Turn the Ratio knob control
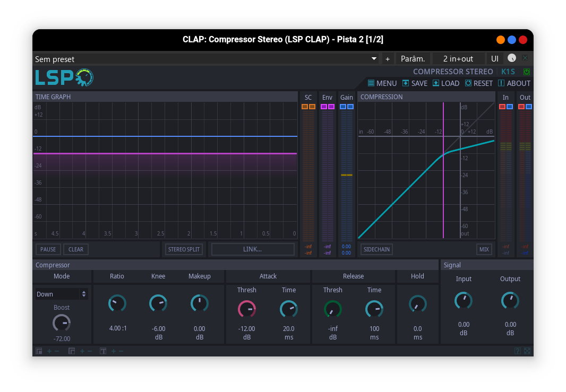Image resolution: width=566 pixels, height=392 pixels. click(117, 303)
